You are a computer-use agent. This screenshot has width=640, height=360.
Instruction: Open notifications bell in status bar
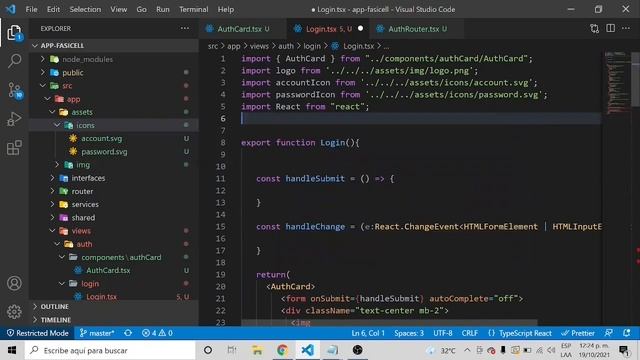[627, 333]
